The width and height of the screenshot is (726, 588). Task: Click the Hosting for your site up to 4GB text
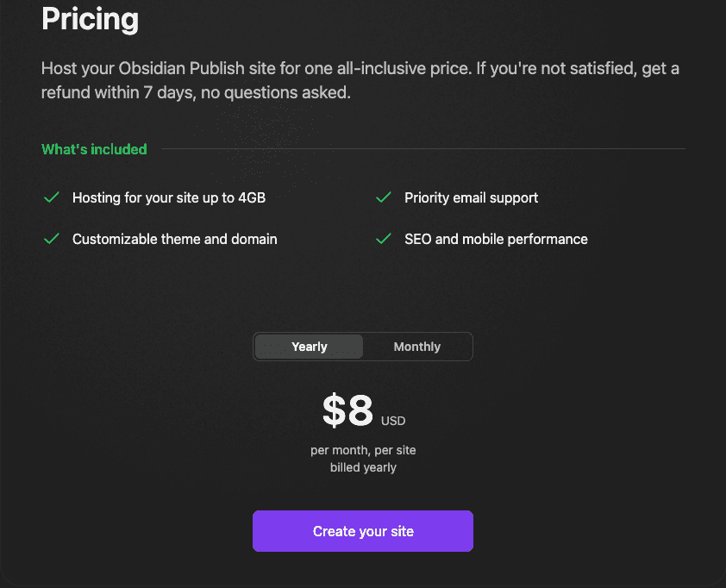click(169, 197)
